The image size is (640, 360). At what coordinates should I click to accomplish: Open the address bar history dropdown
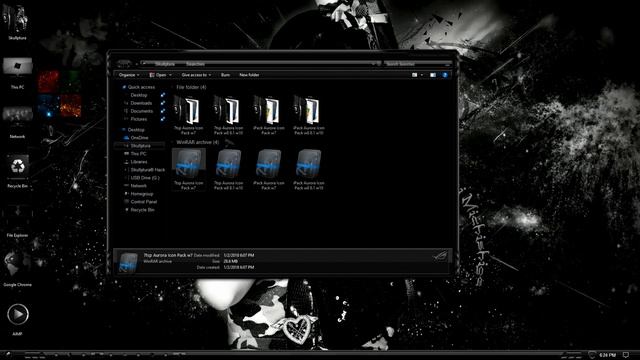tap(373, 64)
